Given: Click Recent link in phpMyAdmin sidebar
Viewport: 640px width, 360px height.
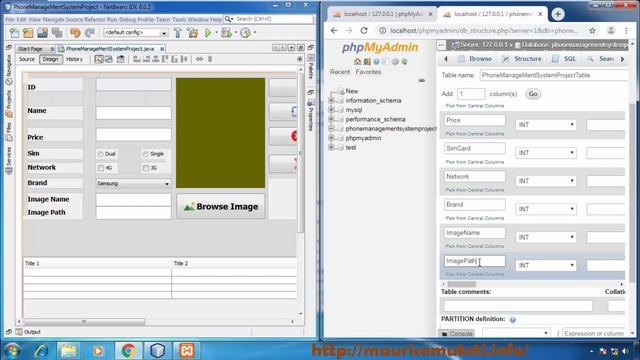Looking at the screenshot, I should 340,72.
